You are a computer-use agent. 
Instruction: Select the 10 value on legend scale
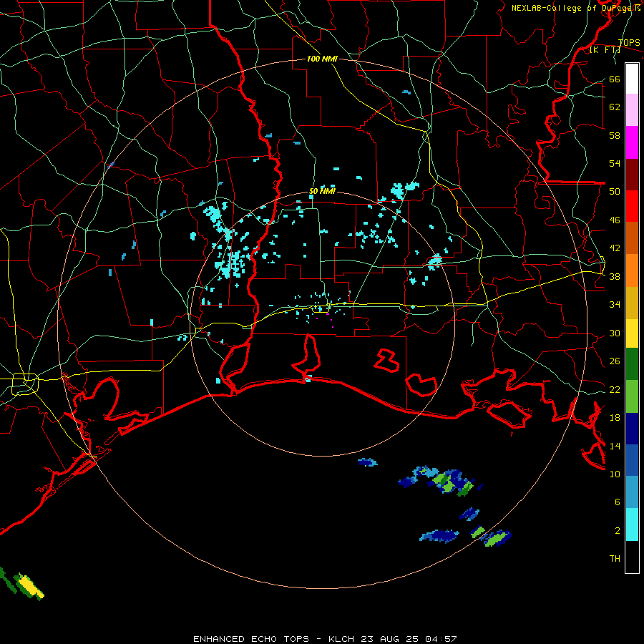615,474
